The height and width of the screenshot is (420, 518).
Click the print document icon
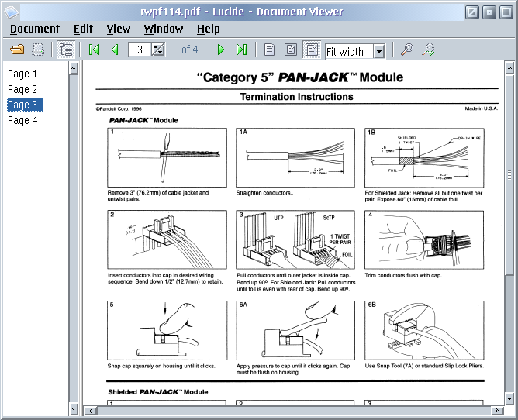pyautogui.click(x=37, y=50)
